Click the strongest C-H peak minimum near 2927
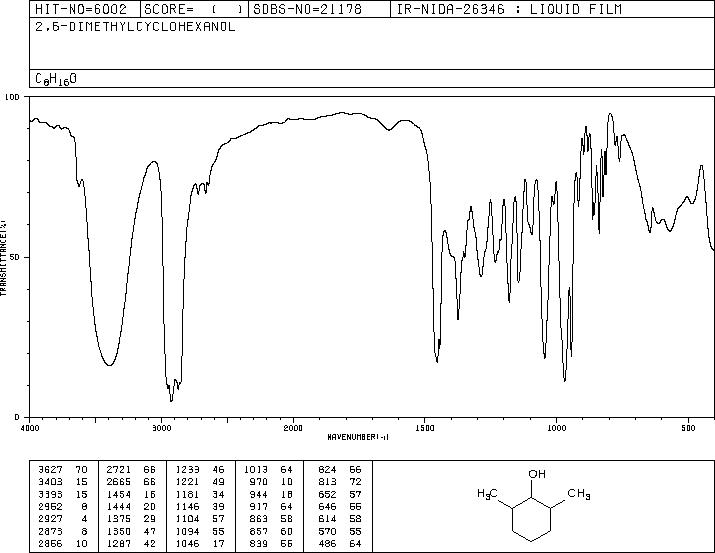Viewport: 715px width, 553px height. 171,399
